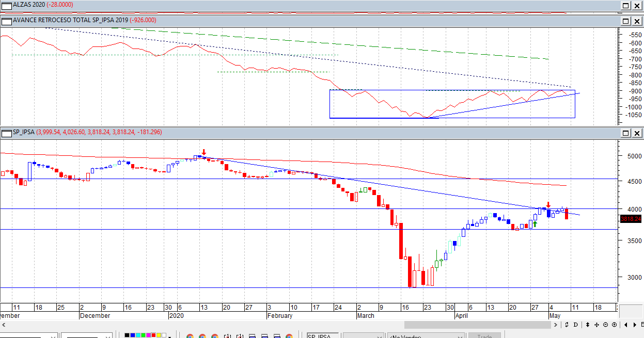This screenshot has width=644, height=338.
Task: Close the AVANCE RETROCESO TOTAL pane
Action: (637, 21)
